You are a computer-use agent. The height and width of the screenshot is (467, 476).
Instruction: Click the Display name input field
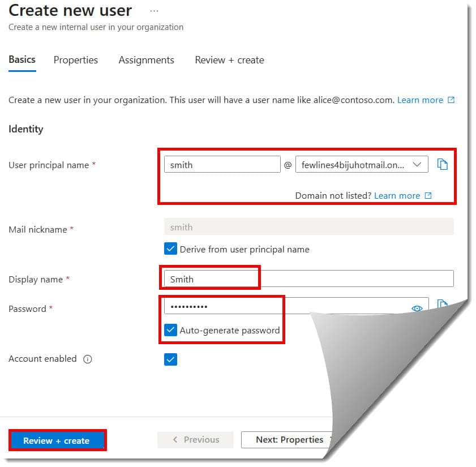[x=209, y=279]
